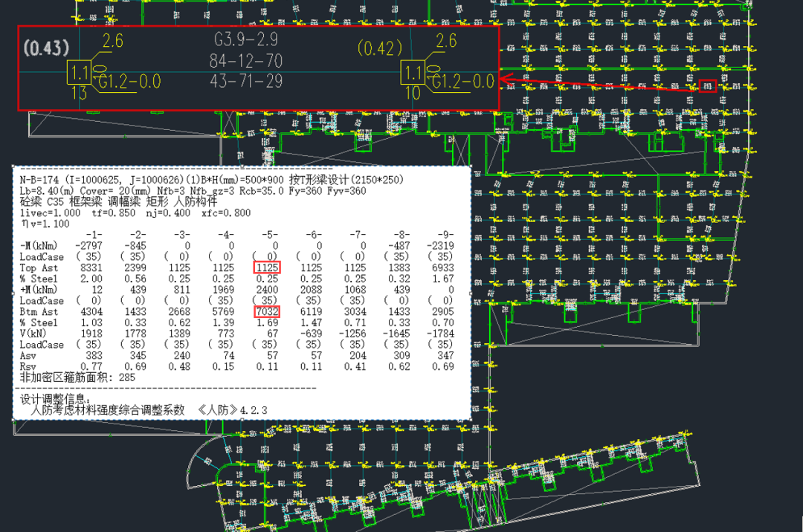Select the ηv=1.100 factor text
This screenshot has width=803, height=532.
[45, 224]
